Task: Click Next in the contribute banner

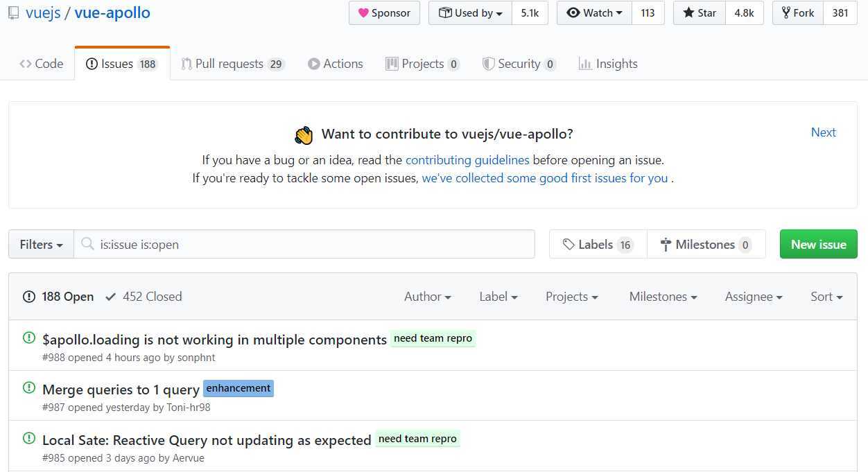Action: 824,132
